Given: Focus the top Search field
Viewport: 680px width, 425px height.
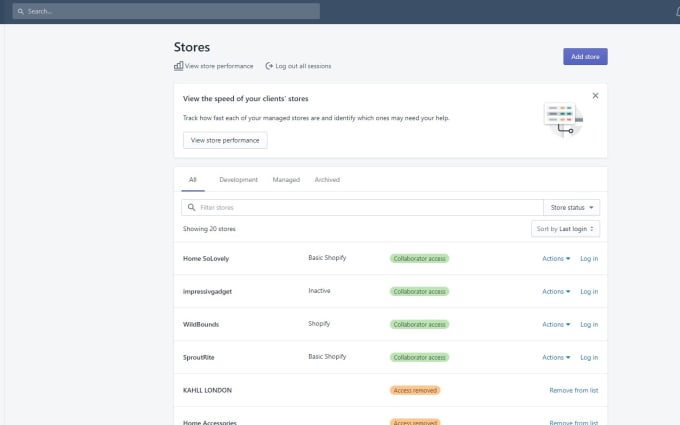Looking at the screenshot, I should click(166, 11).
